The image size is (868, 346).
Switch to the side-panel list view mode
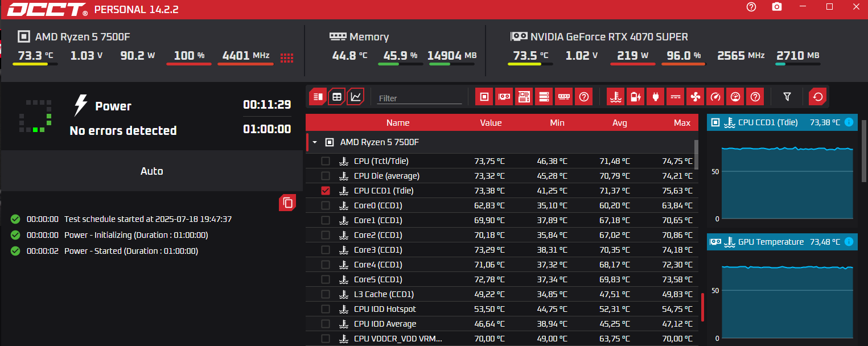[318, 97]
